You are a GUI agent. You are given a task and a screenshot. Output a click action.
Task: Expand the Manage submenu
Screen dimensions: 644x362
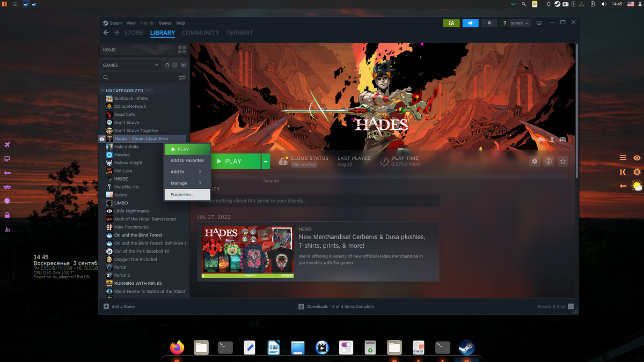187,183
